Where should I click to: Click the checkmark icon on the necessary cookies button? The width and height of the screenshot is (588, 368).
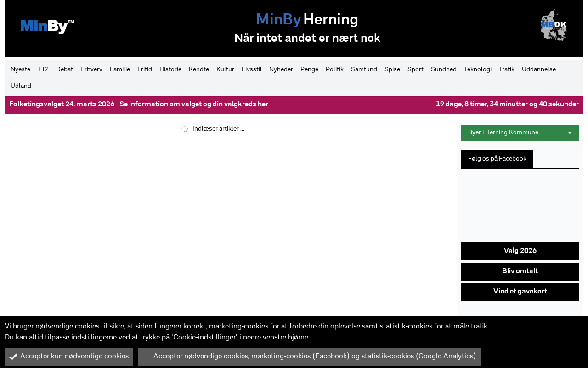[x=13, y=356]
